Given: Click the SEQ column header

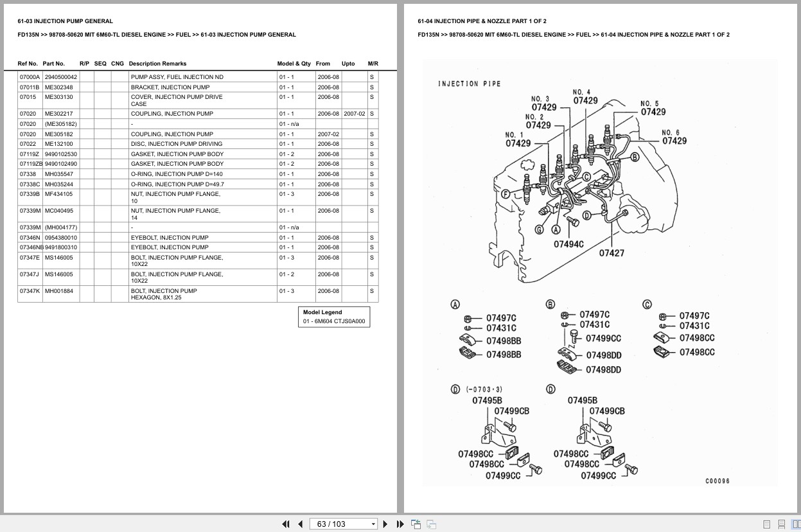Looking at the screenshot, I should pos(100,64).
